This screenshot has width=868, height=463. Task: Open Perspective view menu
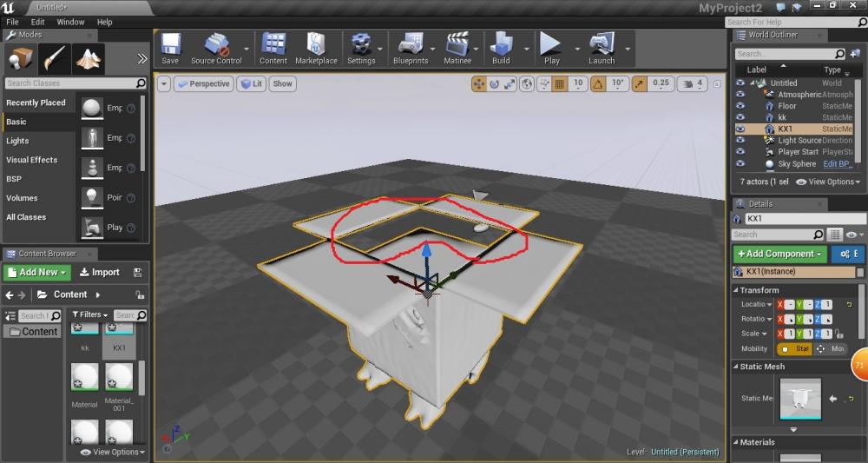pyautogui.click(x=204, y=84)
